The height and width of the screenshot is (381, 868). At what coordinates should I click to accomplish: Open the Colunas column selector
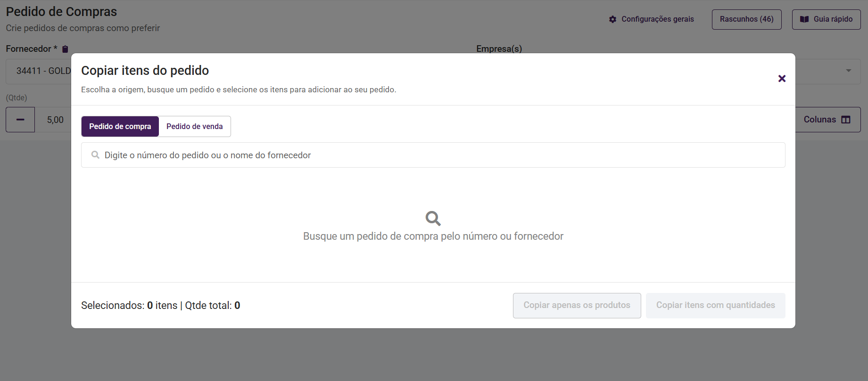(827, 120)
